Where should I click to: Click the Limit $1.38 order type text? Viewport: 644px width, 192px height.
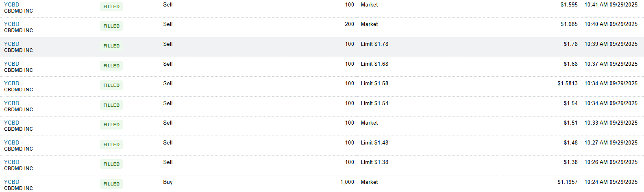374,162
